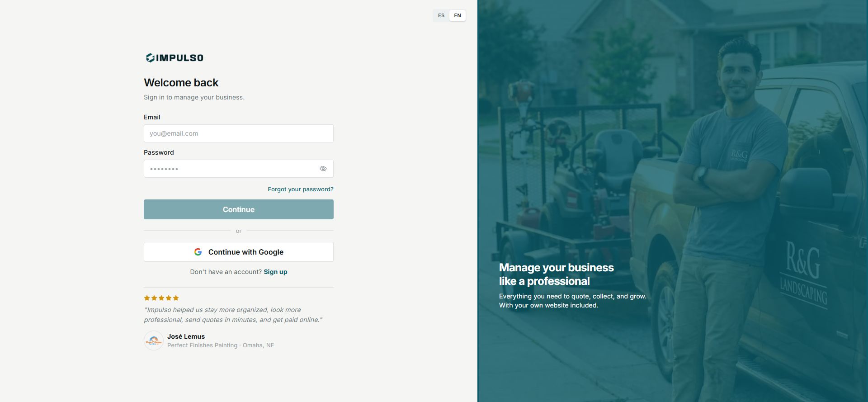The image size is (868, 402).
Task: Click "Perfect Finishes Painting · Omaha, NE" text
Action: point(221,345)
